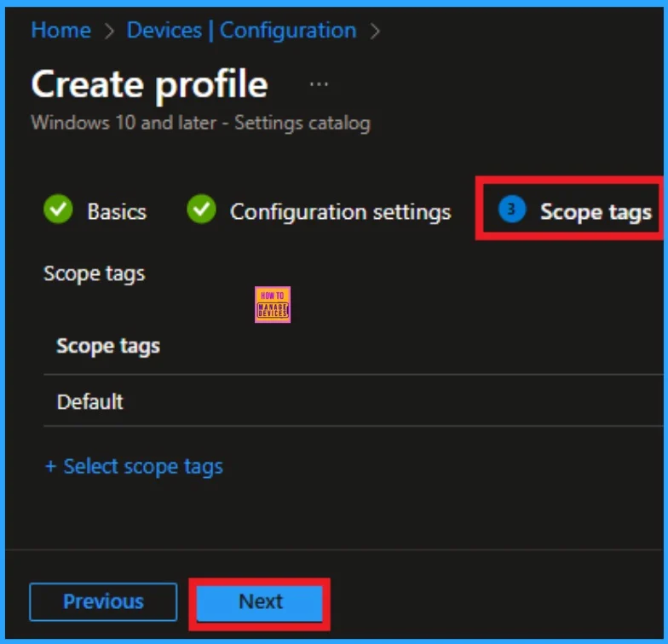Select the Scope tags step label

(x=596, y=211)
